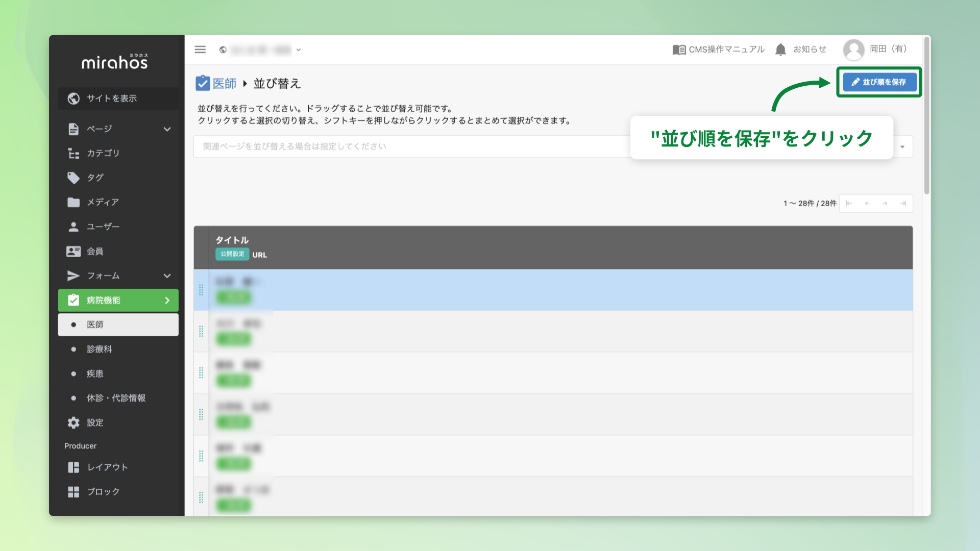Viewport: 980px width, 551px height.
Task: Click the フォーム paper plane icon
Action: point(73,275)
